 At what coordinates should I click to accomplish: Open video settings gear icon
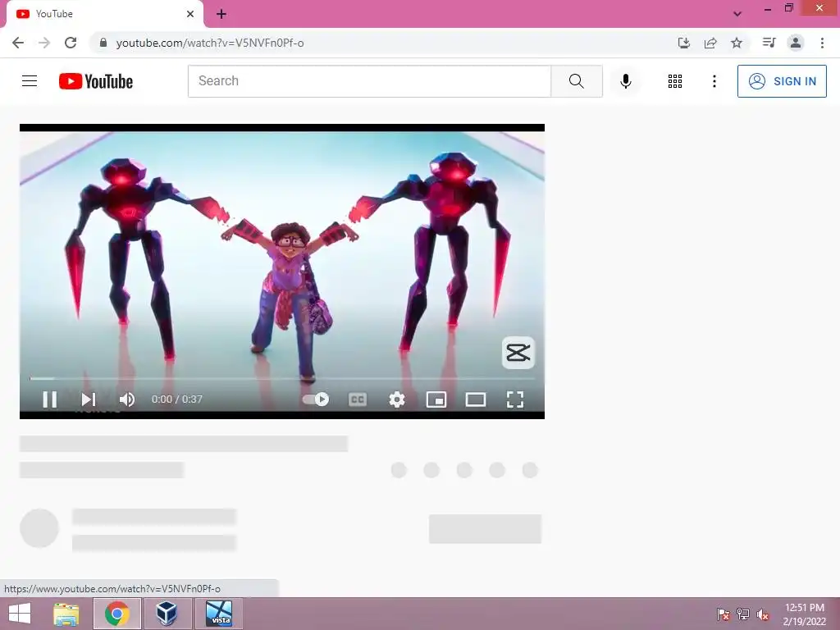tap(397, 399)
